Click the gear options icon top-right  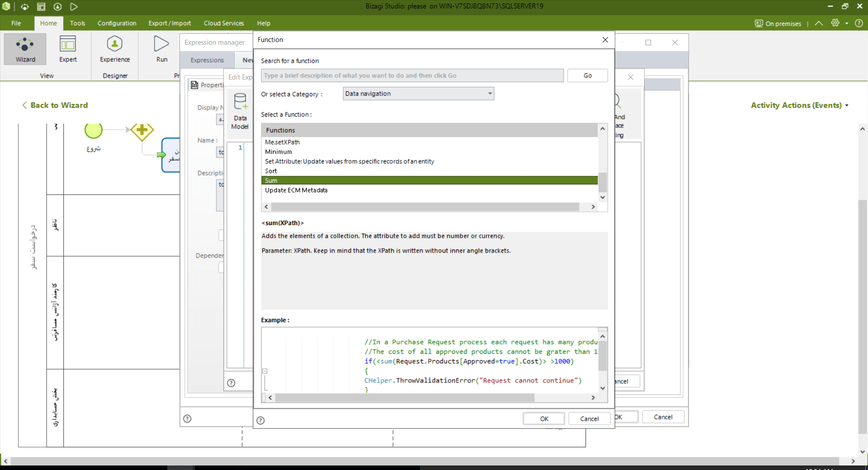[x=835, y=23]
